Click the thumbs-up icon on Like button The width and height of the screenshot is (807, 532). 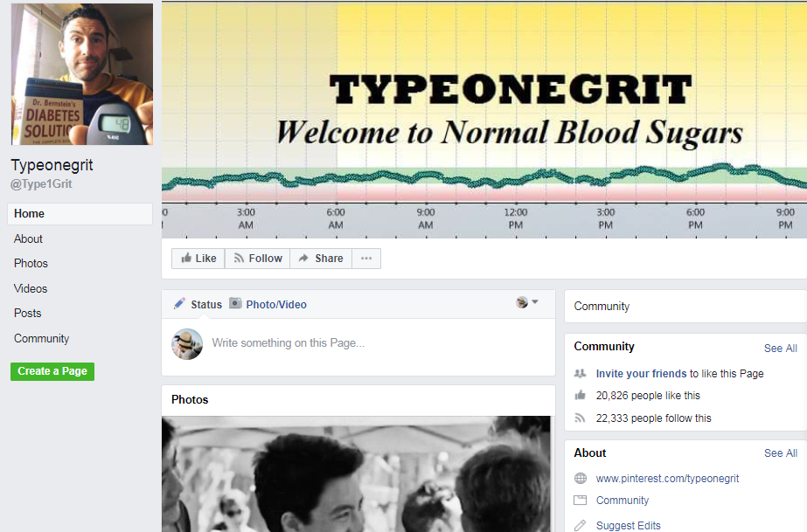pyautogui.click(x=186, y=258)
